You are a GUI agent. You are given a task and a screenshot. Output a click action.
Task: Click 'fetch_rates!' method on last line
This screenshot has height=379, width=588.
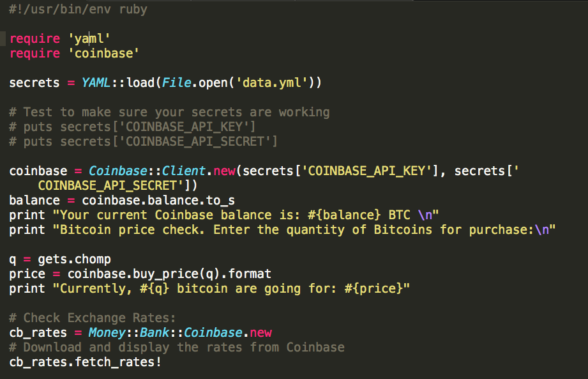tap(118, 362)
